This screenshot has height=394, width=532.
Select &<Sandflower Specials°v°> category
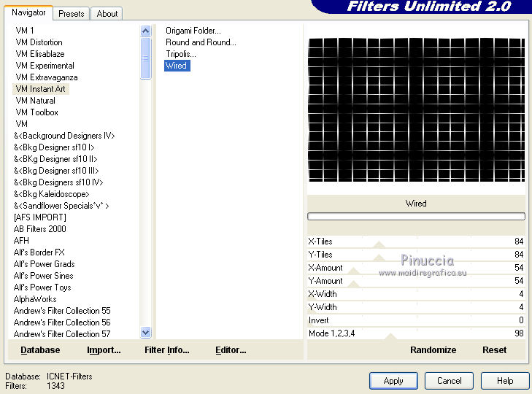(61, 206)
